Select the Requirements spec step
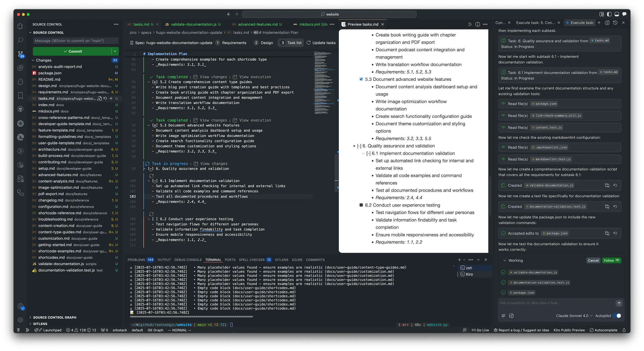 [x=231, y=43]
